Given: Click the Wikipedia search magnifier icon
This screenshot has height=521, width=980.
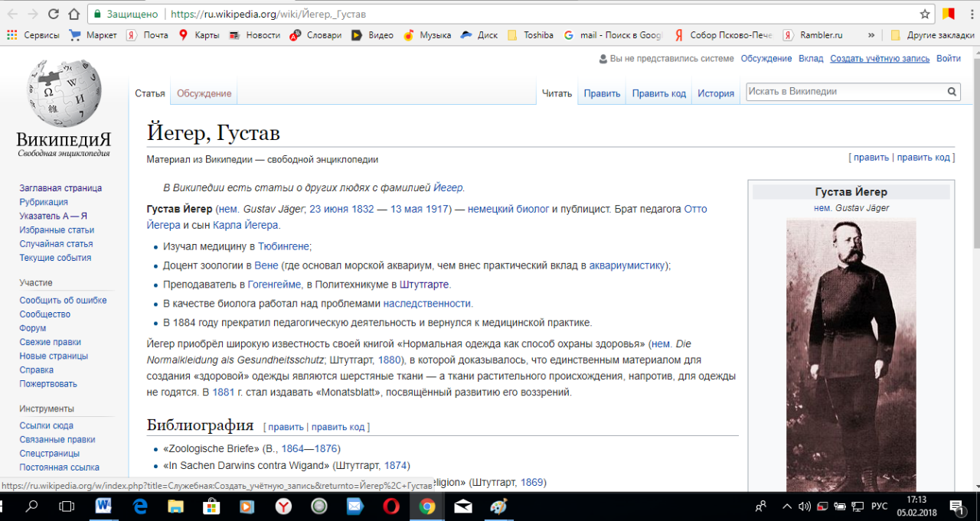Looking at the screenshot, I should [952, 92].
